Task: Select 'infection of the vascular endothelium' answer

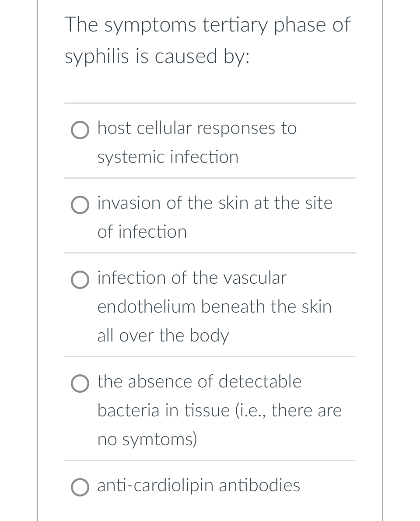Action: [80, 280]
